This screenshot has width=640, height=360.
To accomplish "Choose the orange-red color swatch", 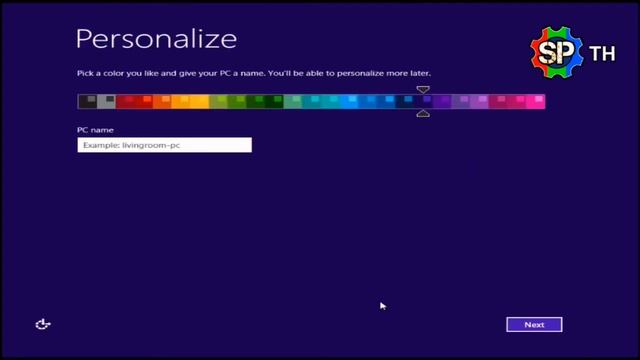I will click(x=162, y=102).
